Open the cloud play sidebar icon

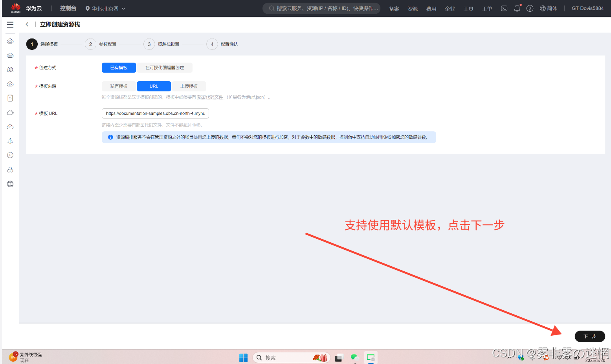click(x=10, y=127)
